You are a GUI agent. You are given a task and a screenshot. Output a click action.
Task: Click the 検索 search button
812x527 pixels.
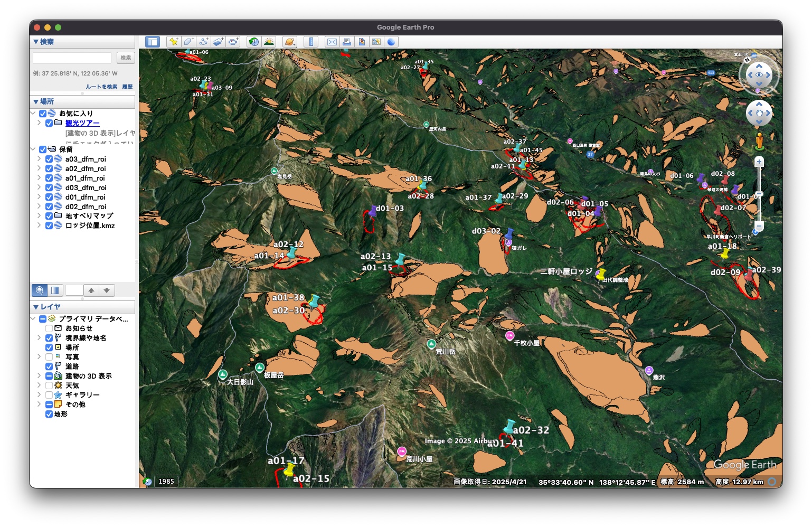[x=126, y=58]
